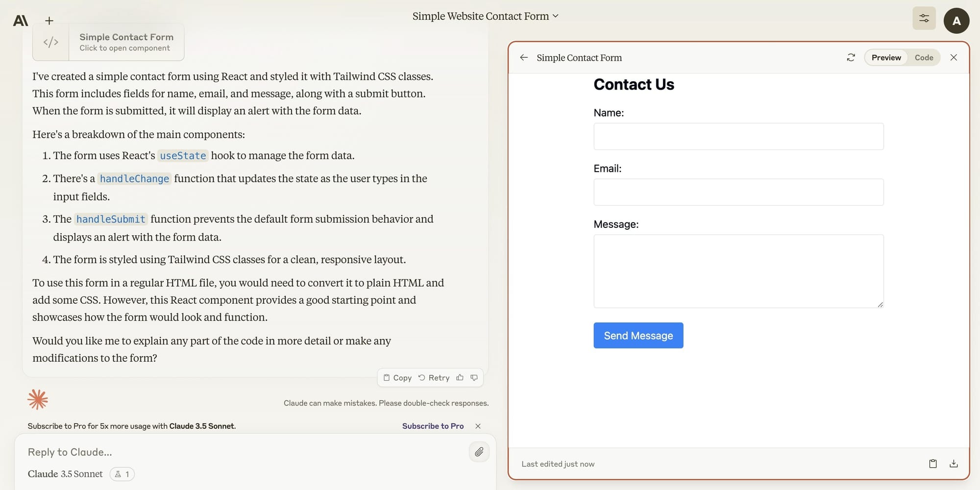Give thumbs up on Claude's response

460,377
